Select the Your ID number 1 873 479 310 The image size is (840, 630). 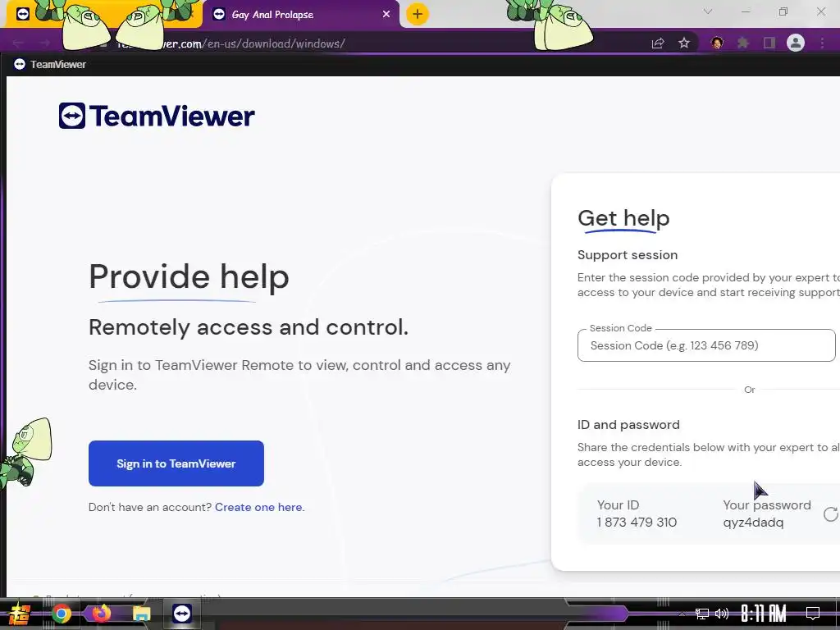[x=637, y=523]
